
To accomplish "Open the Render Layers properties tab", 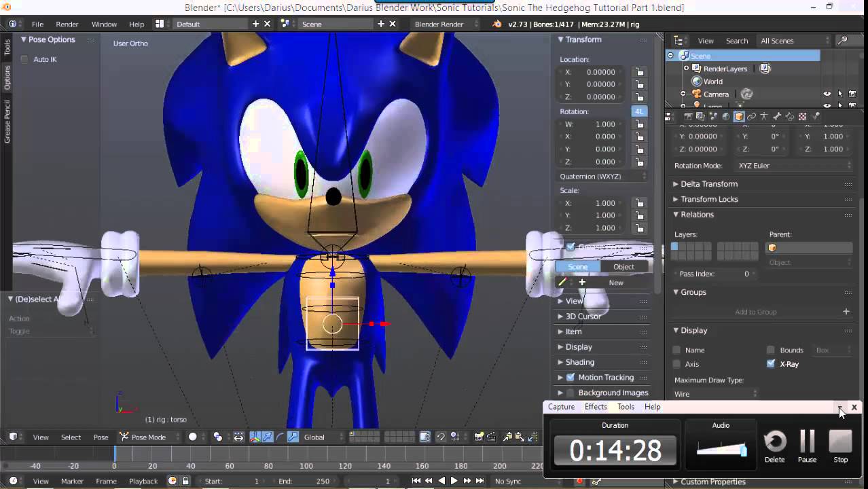I will point(700,116).
